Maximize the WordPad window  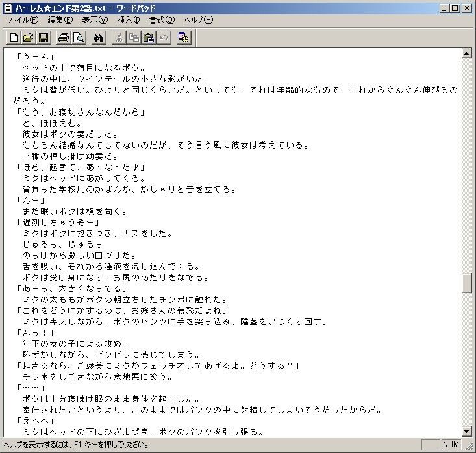coord(455,8)
